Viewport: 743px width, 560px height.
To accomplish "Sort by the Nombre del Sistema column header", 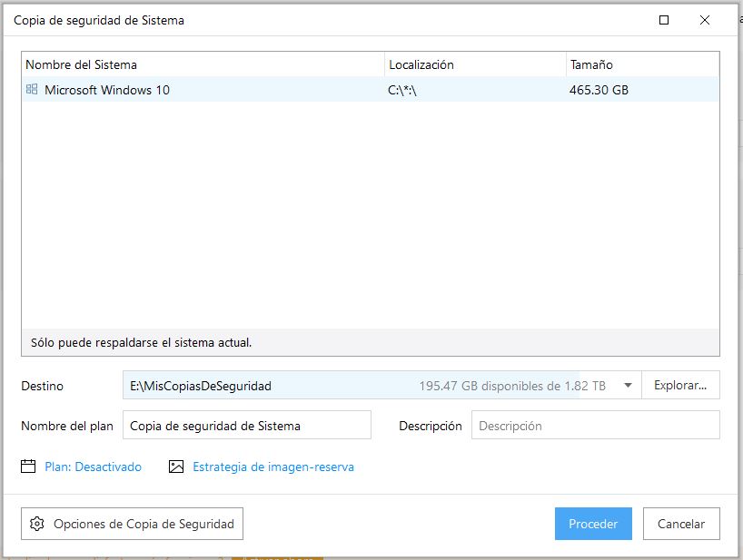I will tap(82, 64).
